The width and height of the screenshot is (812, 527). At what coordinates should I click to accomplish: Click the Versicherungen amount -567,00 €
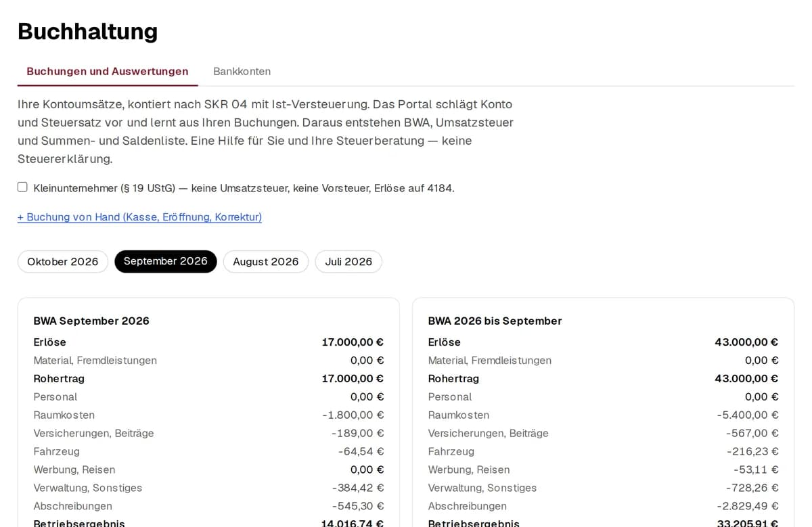[x=752, y=433]
